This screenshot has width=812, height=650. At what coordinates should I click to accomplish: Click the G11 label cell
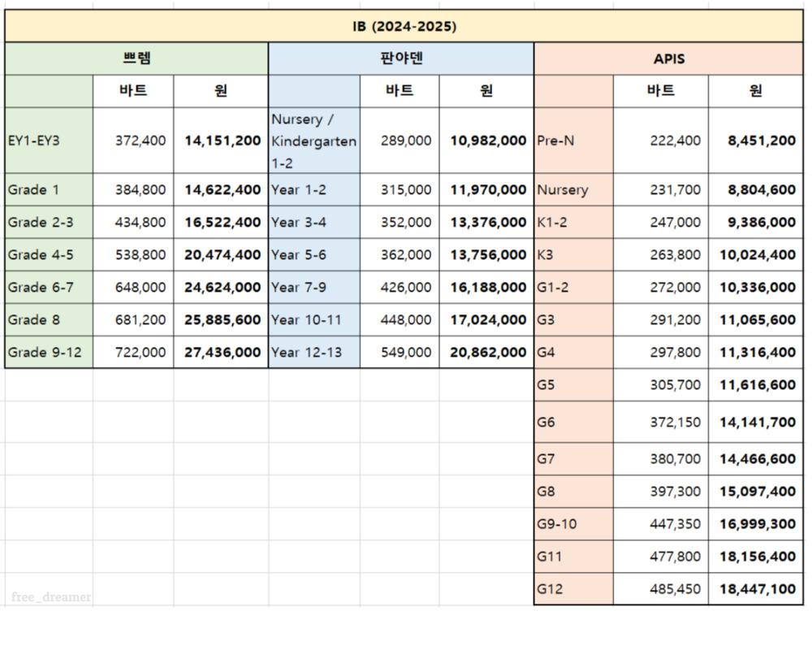[x=574, y=557]
